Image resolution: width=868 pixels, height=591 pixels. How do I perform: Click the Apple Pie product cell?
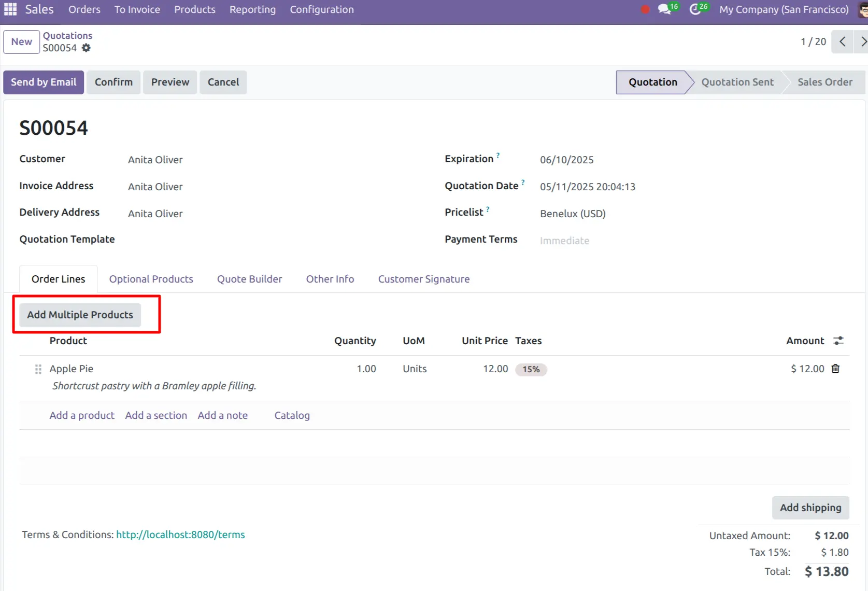72,369
